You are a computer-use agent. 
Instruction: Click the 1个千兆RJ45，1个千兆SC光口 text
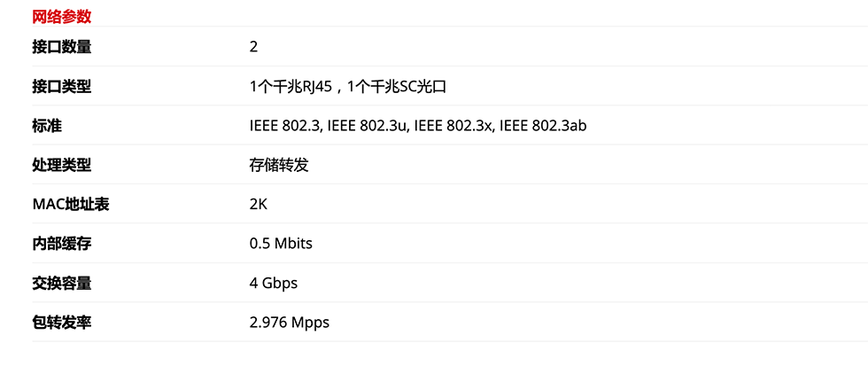347,87
